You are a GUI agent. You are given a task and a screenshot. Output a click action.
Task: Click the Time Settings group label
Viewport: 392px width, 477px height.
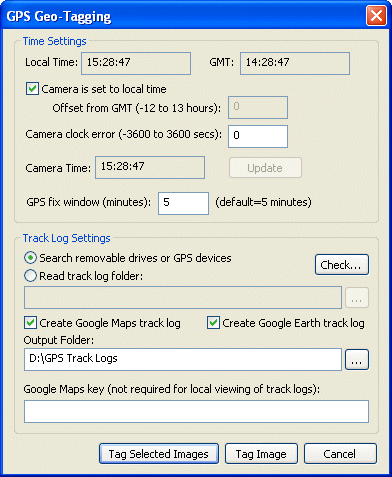55,41
